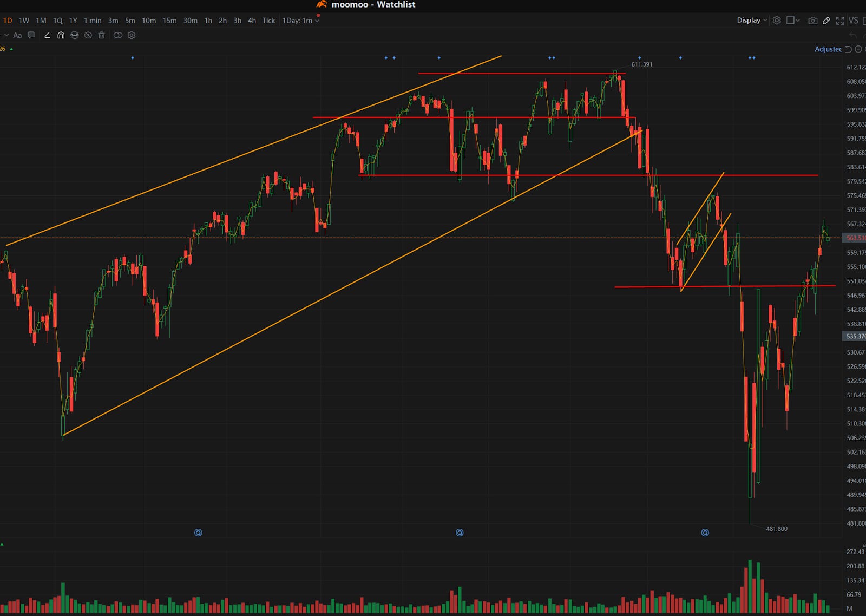This screenshot has height=616, width=866.
Task: Select the Aa text annotation tool
Action: pos(17,35)
